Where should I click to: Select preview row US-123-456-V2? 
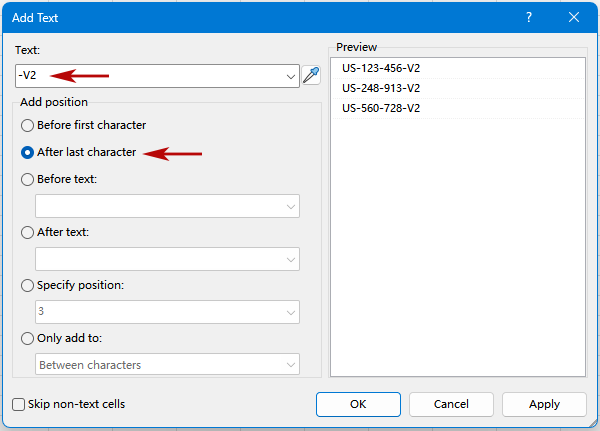pos(458,68)
